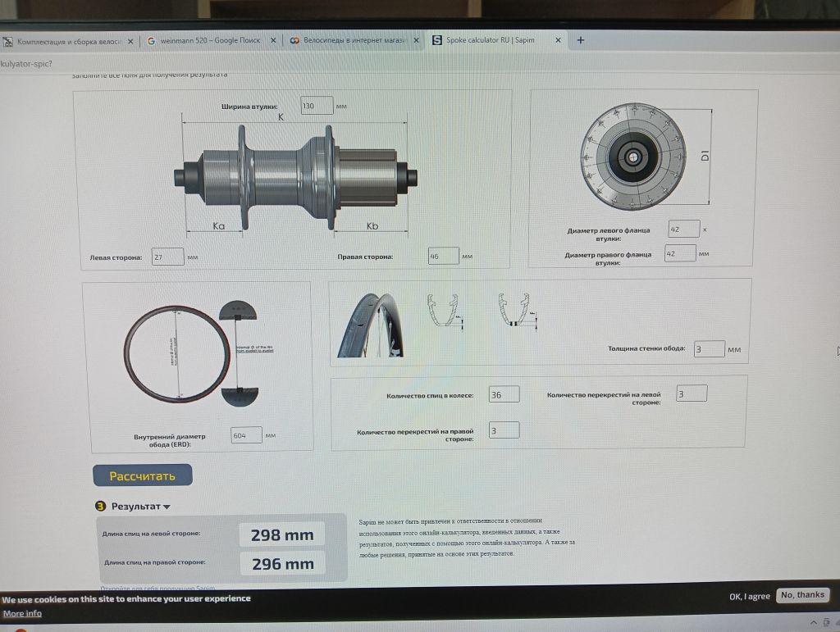Image resolution: width=840 pixels, height=632 pixels.
Task: Click the Толщина стенки обода field
Action: [709, 349]
